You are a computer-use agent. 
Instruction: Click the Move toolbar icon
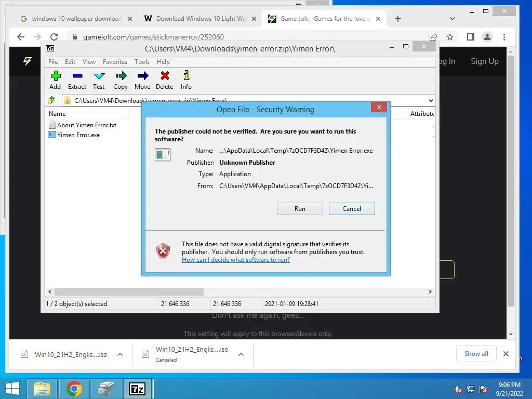(142, 80)
